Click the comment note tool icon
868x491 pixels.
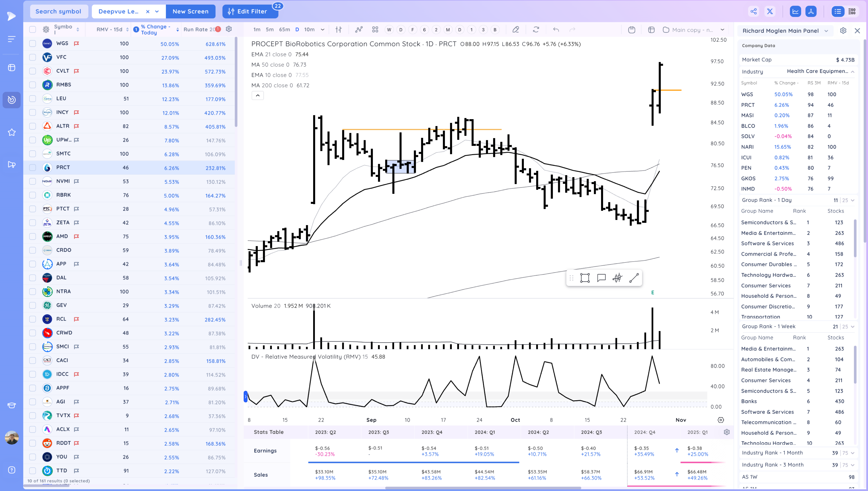(601, 278)
